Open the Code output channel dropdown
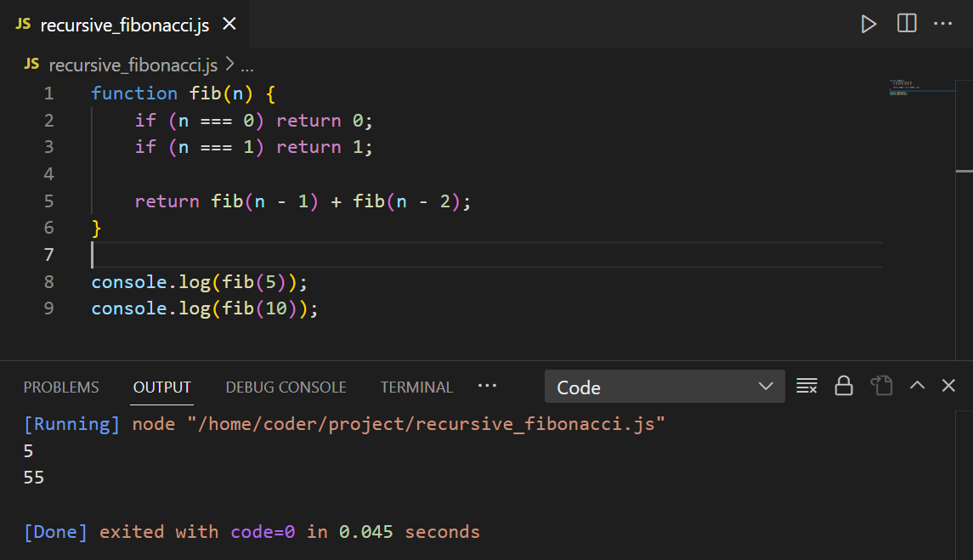This screenshot has height=560, width=973. tap(665, 387)
